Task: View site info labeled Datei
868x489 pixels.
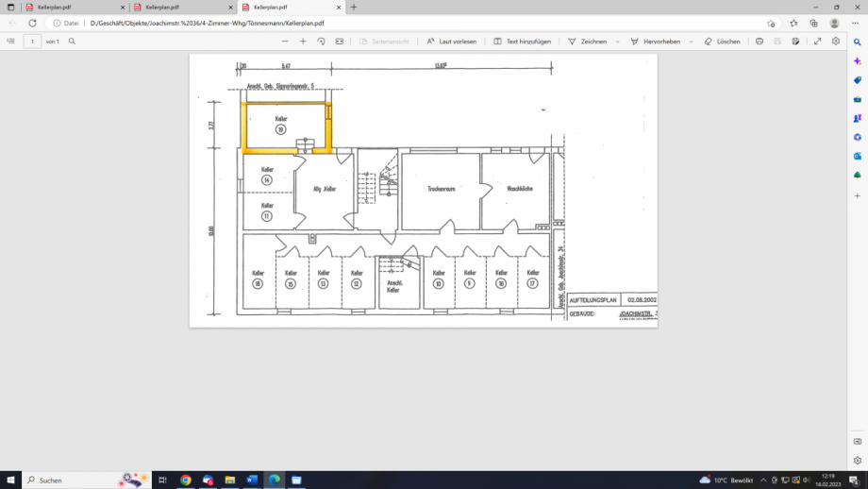Action: point(66,24)
